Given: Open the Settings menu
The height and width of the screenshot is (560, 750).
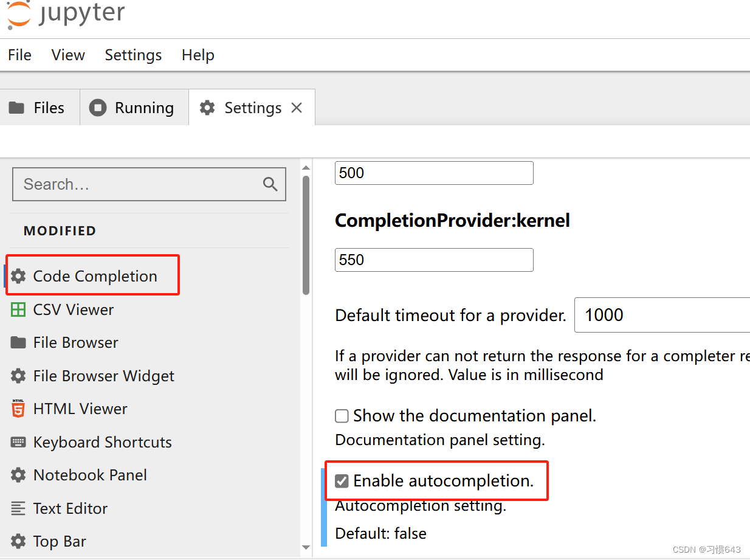Looking at the screenshot, I should click(133, 55).
